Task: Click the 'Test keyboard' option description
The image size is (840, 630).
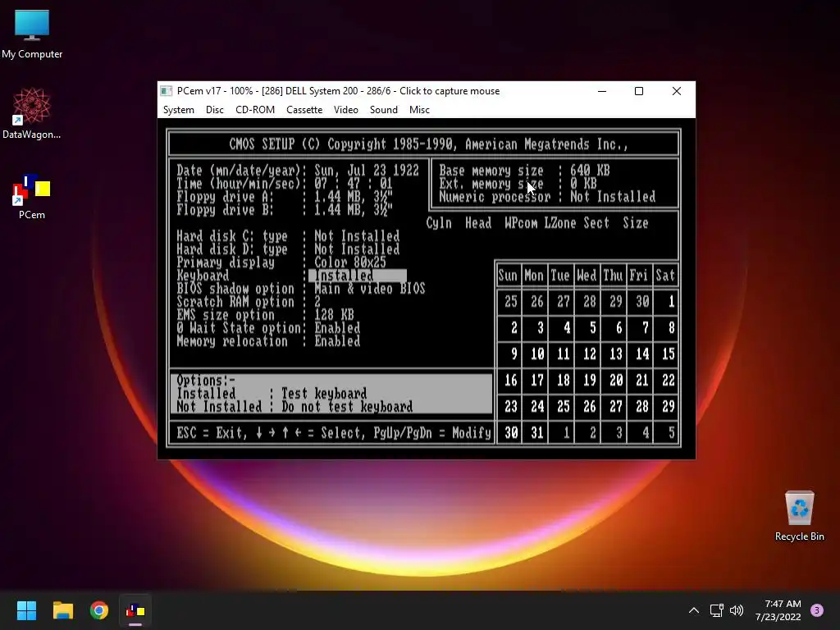Action: click(x=324, y=394)
